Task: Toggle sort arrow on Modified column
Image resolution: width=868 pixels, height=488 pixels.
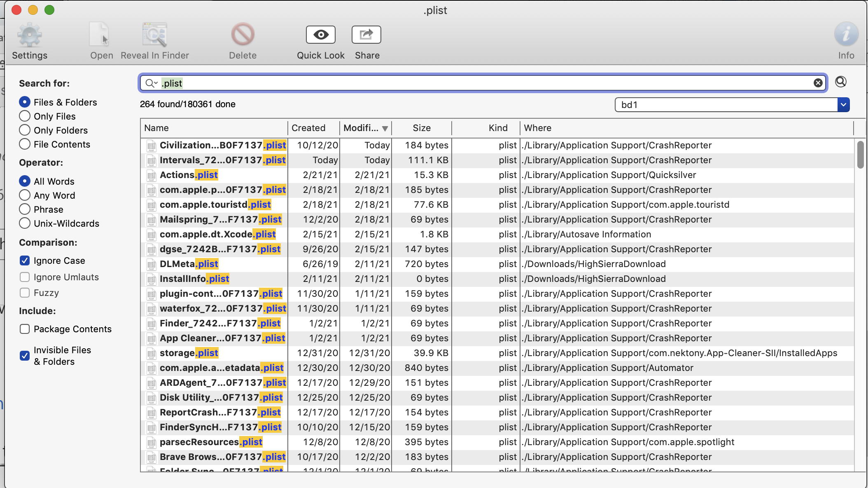Action: tap(385, 129)
